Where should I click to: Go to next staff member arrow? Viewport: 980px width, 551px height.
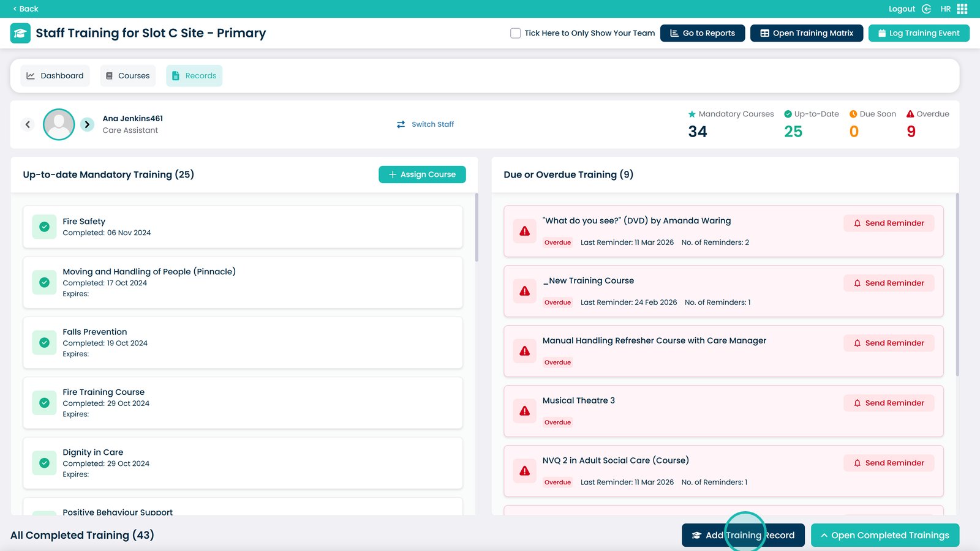88,124
